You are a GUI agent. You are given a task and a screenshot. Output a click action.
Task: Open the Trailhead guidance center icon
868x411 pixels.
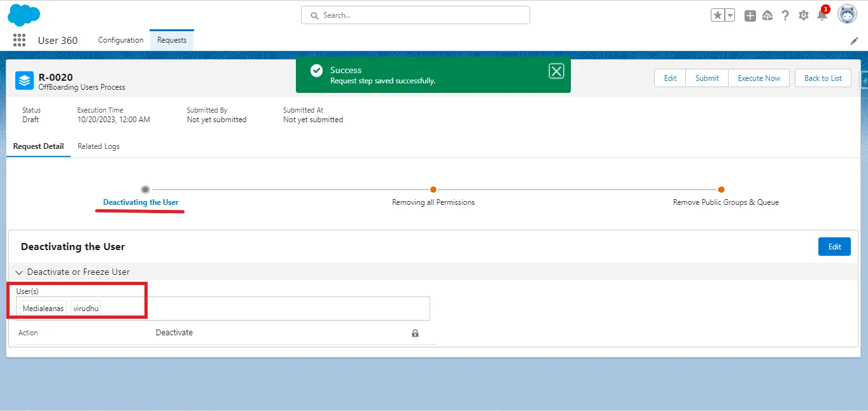click(767, 14)
